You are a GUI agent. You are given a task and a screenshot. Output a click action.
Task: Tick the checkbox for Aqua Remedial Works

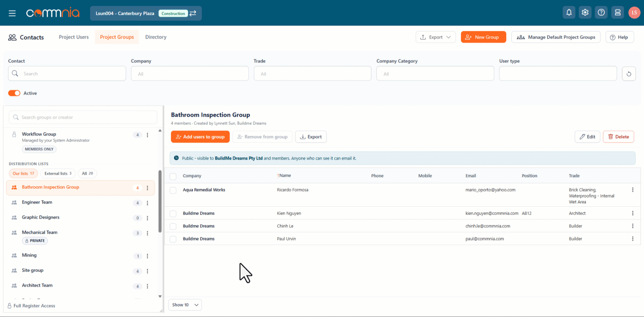tap(173, 190)
